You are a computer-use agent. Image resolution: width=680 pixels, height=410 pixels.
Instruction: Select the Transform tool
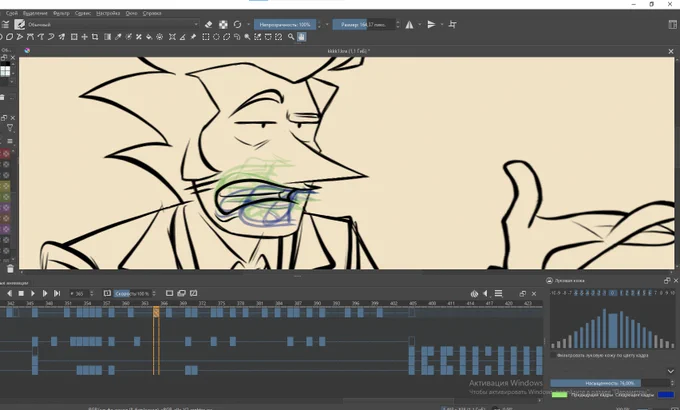tap(74, 37)
